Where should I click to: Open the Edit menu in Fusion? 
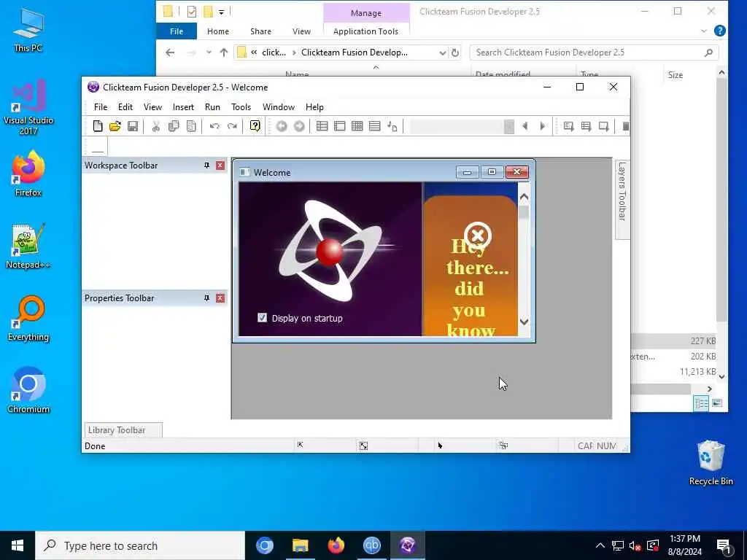click(125, 107)
